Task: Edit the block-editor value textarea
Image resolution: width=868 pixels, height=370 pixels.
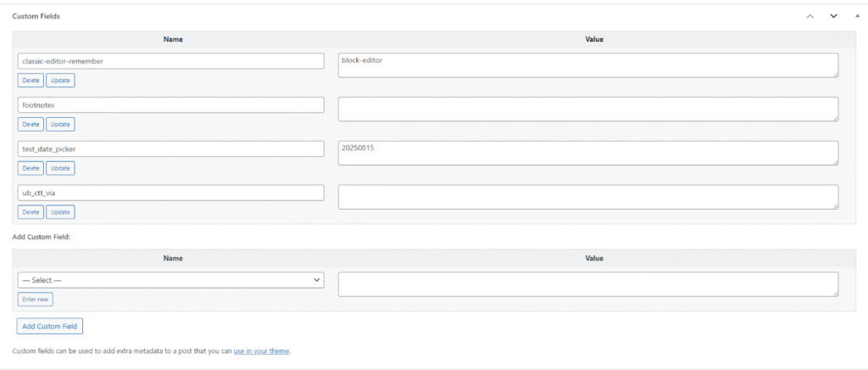Action: [x=587, y=65]
